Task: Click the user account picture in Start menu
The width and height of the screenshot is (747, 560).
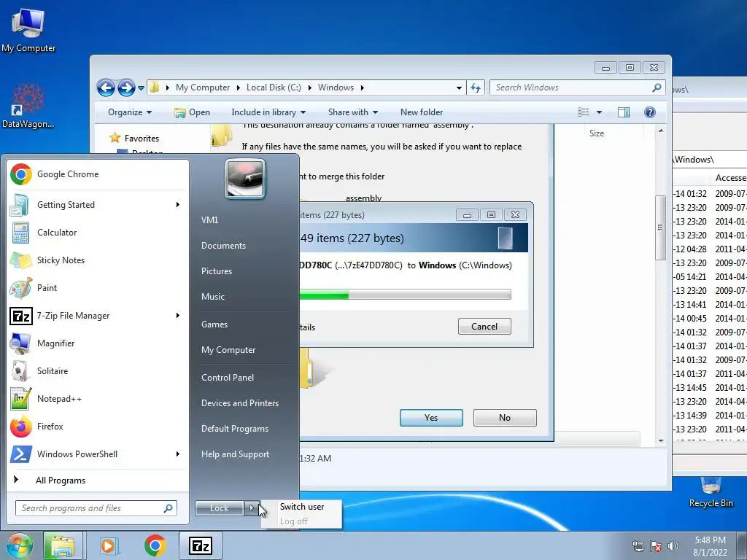Action: (x=245, y=179)
